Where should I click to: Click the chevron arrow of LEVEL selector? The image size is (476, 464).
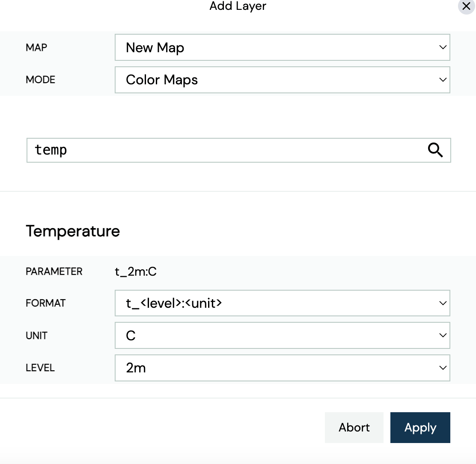pyautogui.click(x=443, y=368)
